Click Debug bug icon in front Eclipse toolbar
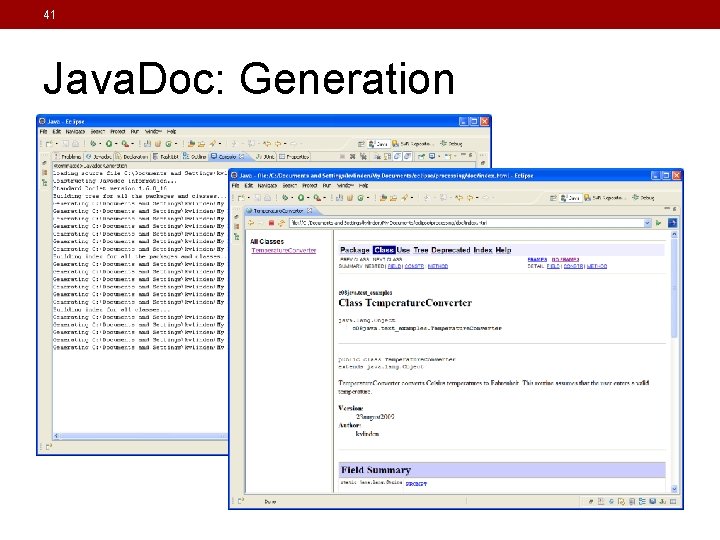Screen dimensions: 720x540 click(x=285, y=198)
